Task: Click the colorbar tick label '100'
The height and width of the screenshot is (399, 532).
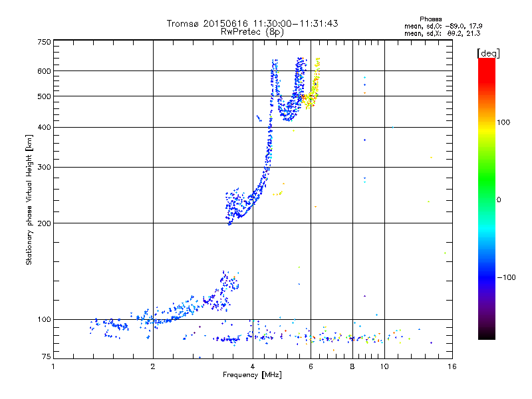Action: point(503,122)
